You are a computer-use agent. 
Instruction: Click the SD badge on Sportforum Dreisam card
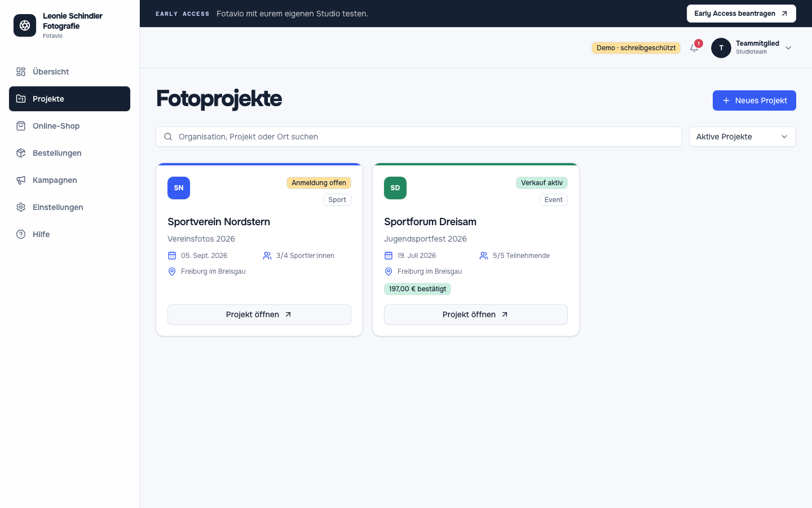[395, 188]
